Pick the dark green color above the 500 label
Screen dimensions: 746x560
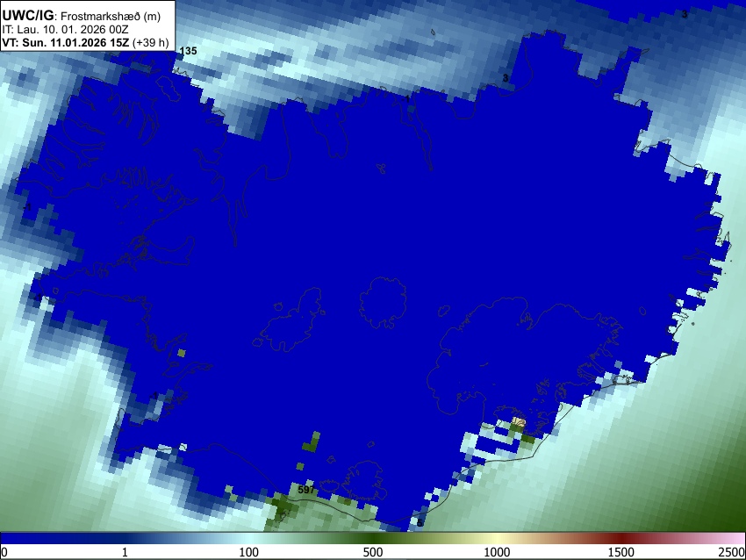pyautogui.click(x=372, y=538)
